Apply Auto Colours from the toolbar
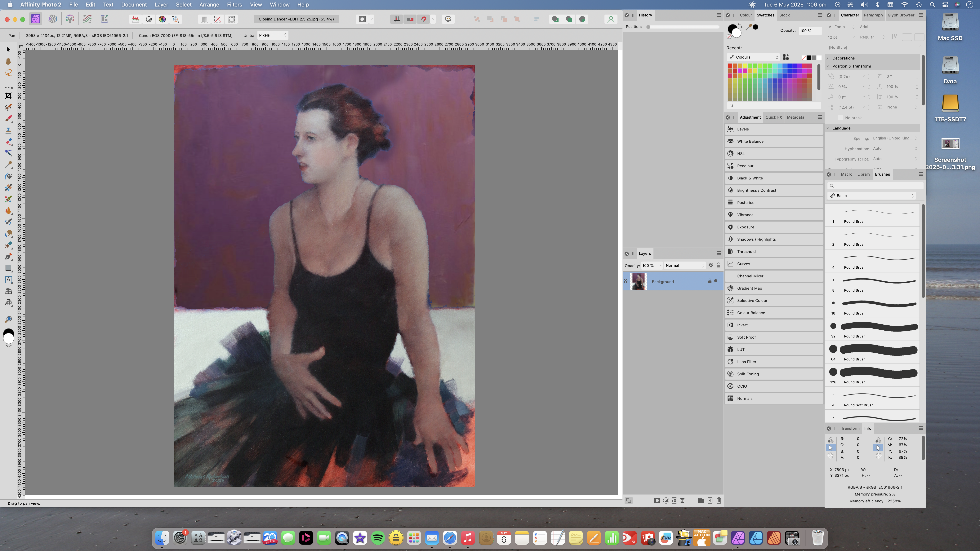The image size is (980, 551). tap(163, 19)
